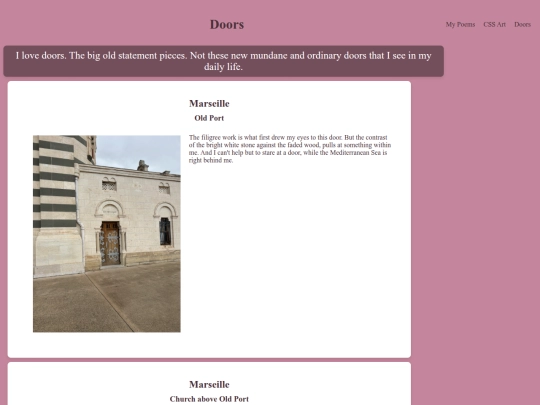This screenshot has height=405, width=540.
Task: Click the Doors page heading
Action: click(227, 24)
